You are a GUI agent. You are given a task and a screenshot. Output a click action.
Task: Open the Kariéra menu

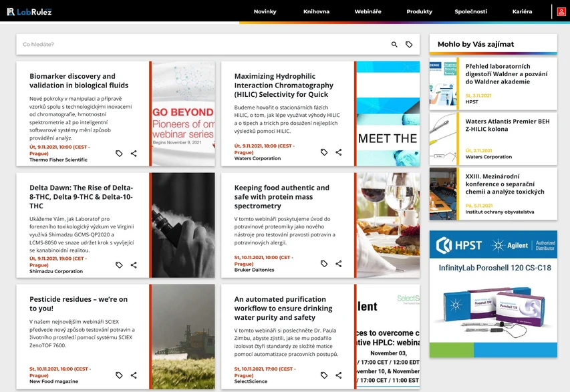tap(522, 11)
